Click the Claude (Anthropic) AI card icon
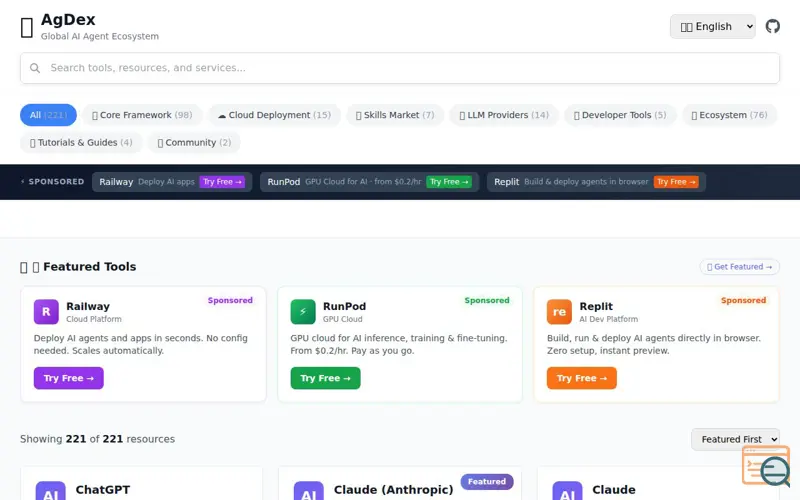The image size is (800, 500). pos(309,491)
